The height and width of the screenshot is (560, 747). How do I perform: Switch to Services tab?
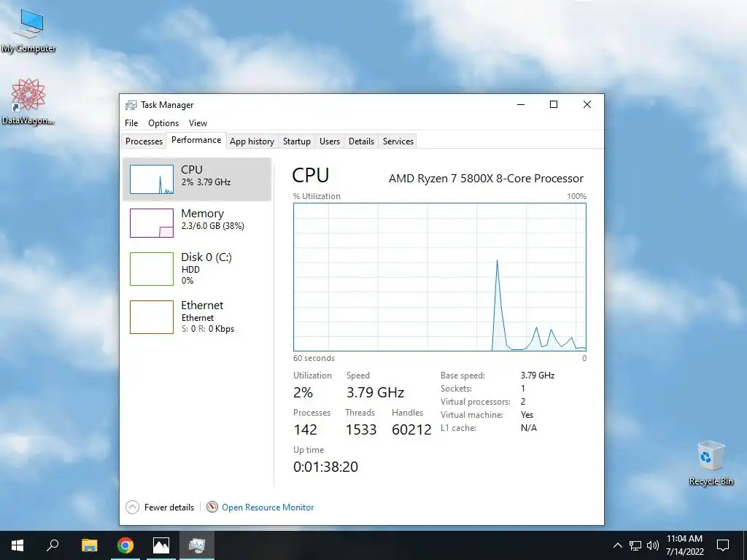(398, 141)
